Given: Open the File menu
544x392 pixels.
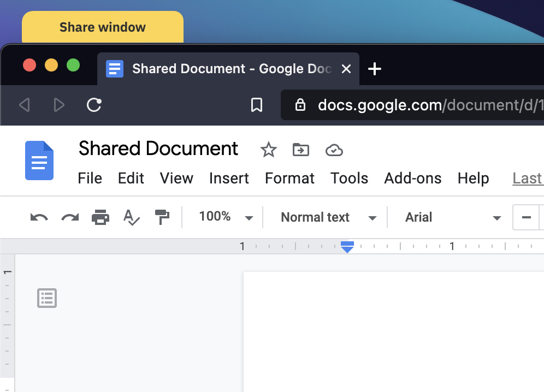Looking at the screenshot, I should [x=90, y=179].
